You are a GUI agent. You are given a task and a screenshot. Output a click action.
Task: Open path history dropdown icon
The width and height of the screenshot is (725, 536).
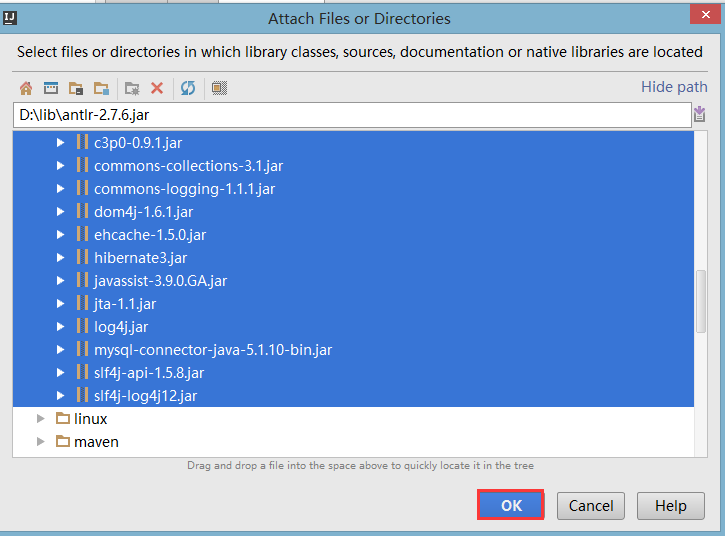click(700, 114)
